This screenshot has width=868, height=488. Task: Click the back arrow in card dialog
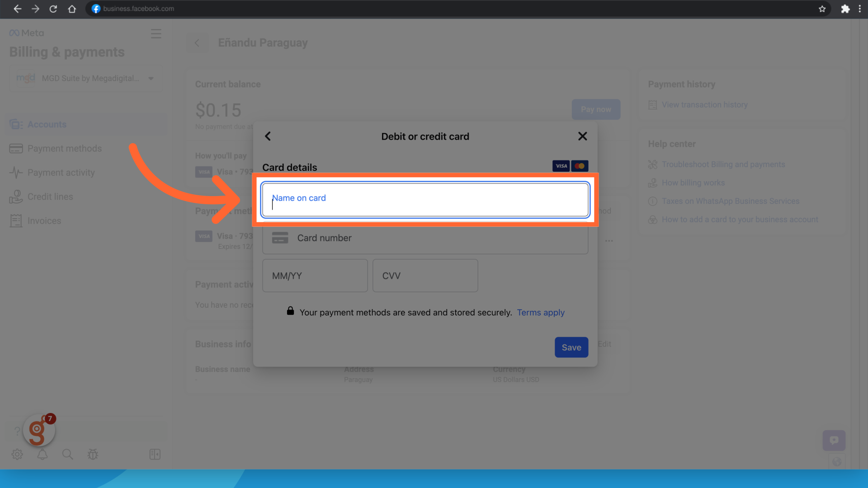coord(268,136)
